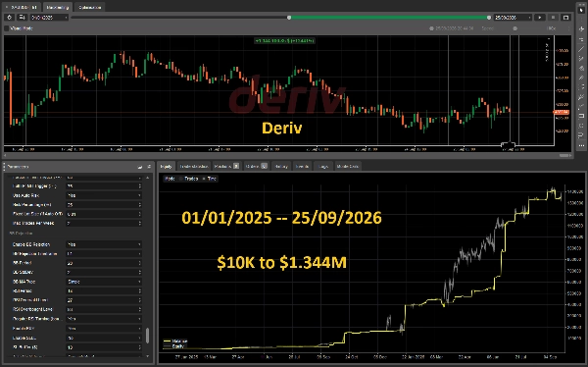Viewport: 588px width, 367px height.
Task: Click the Balance legend entry
Action: [x=175, y=341]
